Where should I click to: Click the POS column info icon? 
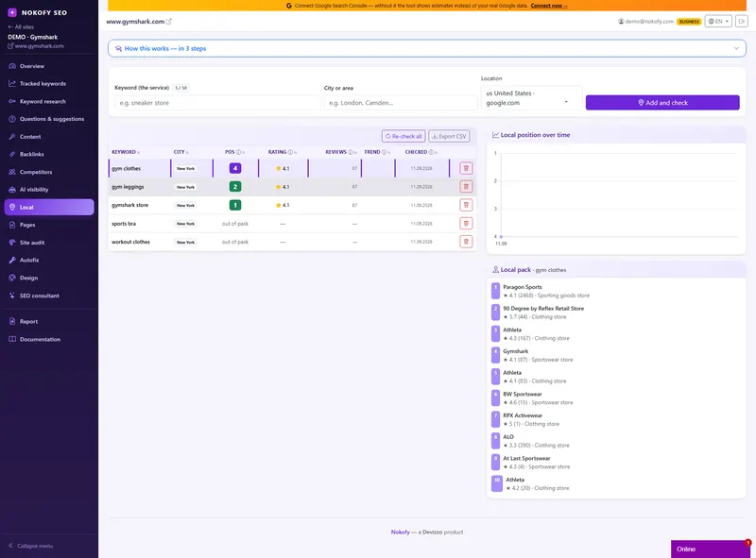pos(238,152)
